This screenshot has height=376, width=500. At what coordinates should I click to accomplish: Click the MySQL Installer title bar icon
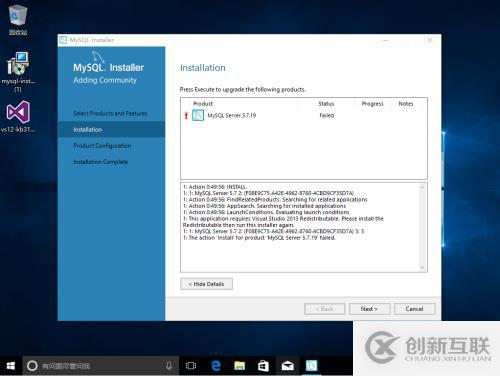point(63,40)
